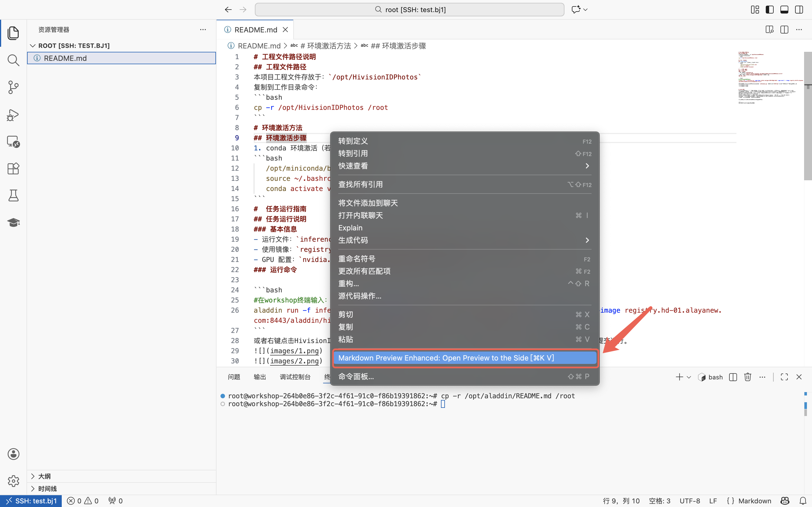Toggle the primary sidebar visibility
Image resolution: width=812 pixels, height=507 pixels.
tap(769, 10)
